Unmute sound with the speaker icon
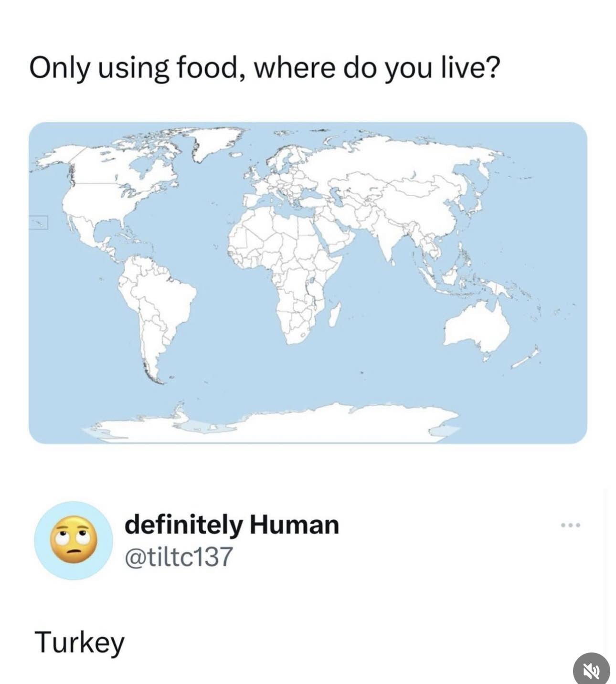616x684 pixels. point(591,671)
